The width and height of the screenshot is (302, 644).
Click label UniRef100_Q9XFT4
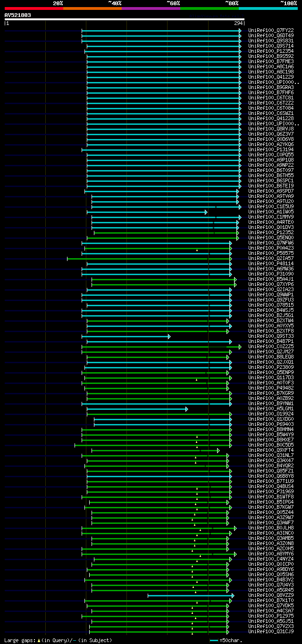click(271, 450)
